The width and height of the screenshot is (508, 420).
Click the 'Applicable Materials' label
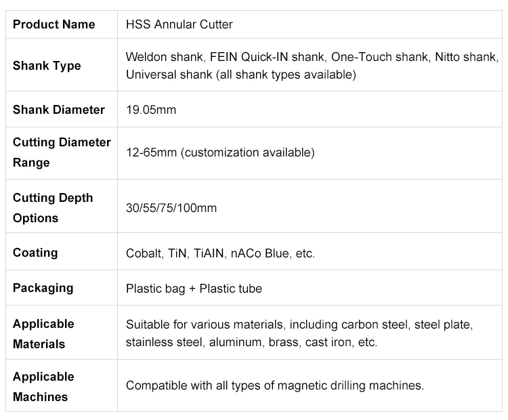[43, 334]
